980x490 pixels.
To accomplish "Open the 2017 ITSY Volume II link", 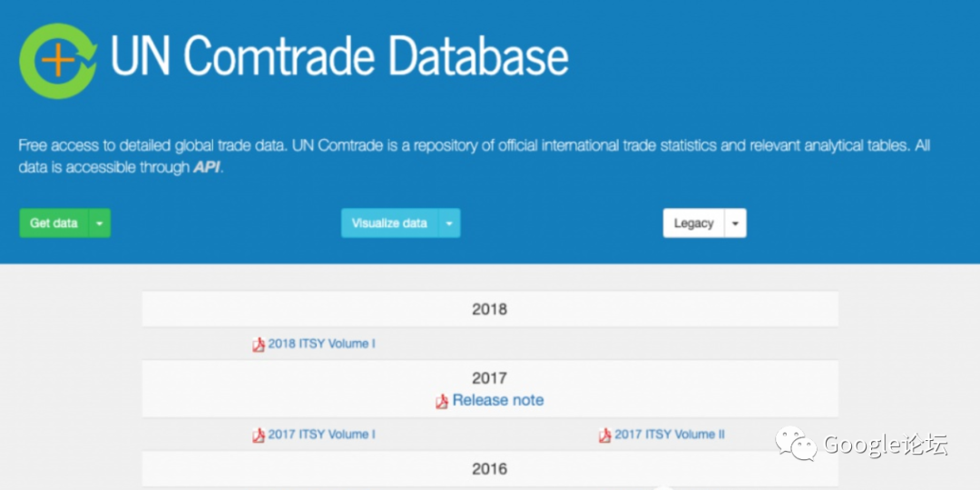I will coord(670,435).
